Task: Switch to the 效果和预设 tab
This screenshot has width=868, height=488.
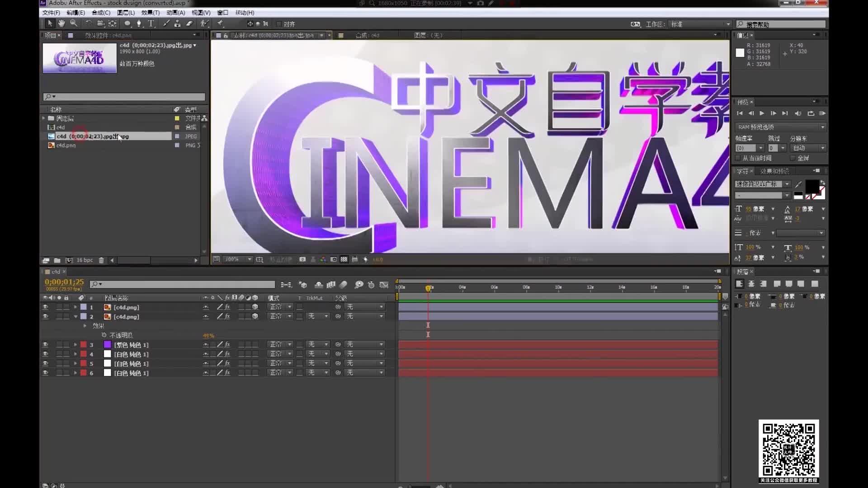Action: click(774, 171)
